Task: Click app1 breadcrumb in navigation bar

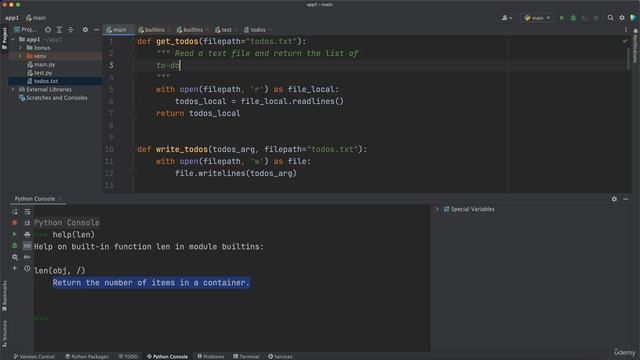Action: click(x=11, y=18)
